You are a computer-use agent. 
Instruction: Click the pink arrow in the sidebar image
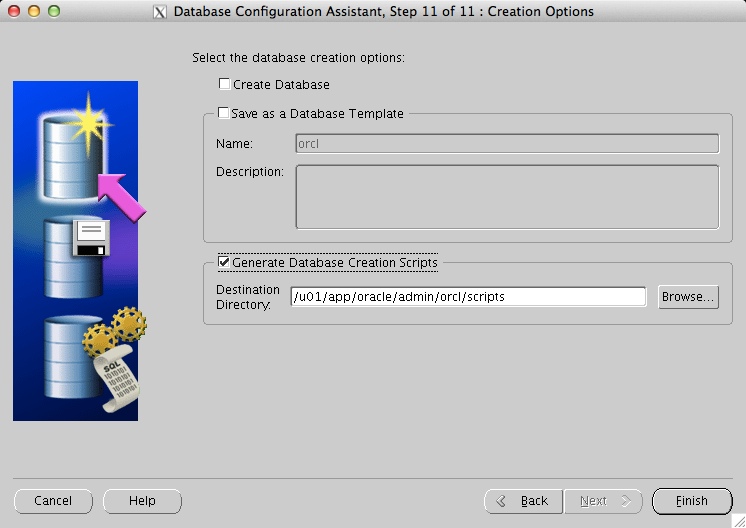tap(122, 194)
